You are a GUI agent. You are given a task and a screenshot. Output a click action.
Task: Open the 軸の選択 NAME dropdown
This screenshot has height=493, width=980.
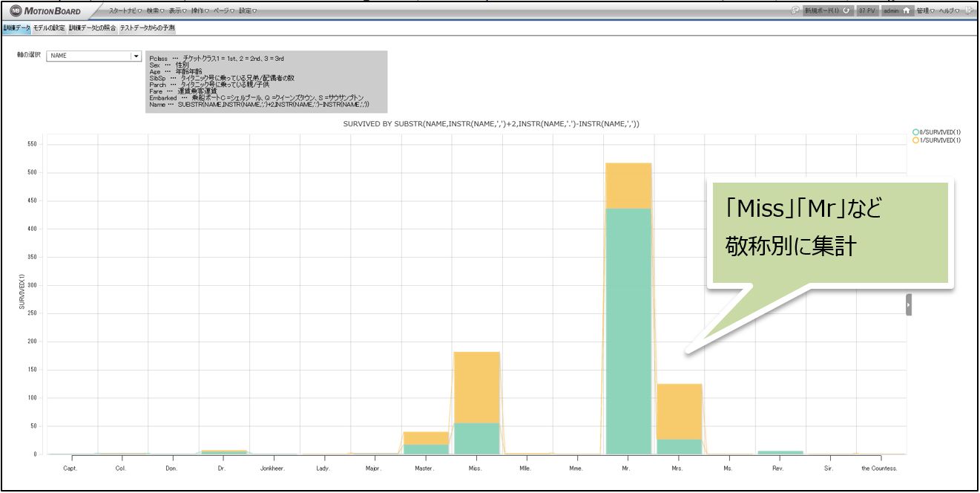tap(135, 56)
